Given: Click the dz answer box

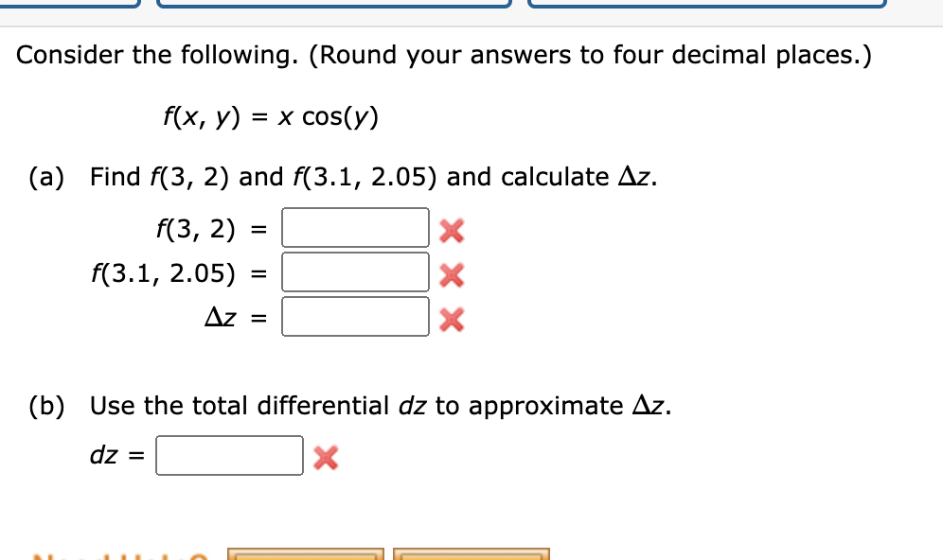Looking at the screenshot, I should point(229,455).
